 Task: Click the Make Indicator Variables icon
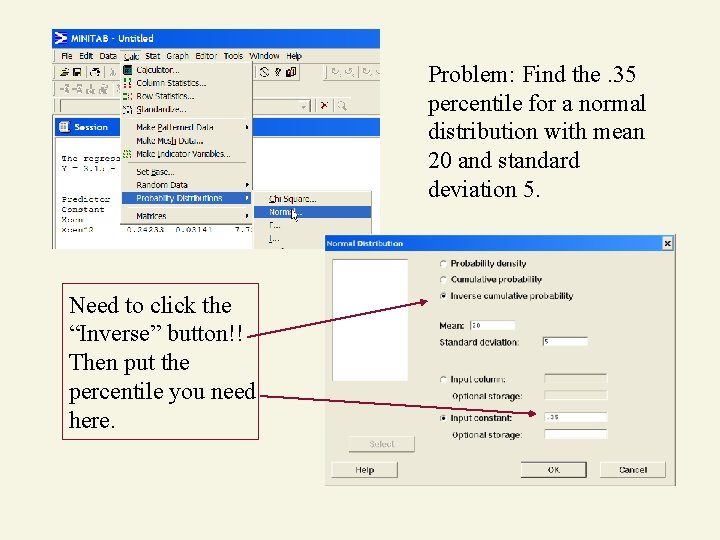tap(128, 154)
